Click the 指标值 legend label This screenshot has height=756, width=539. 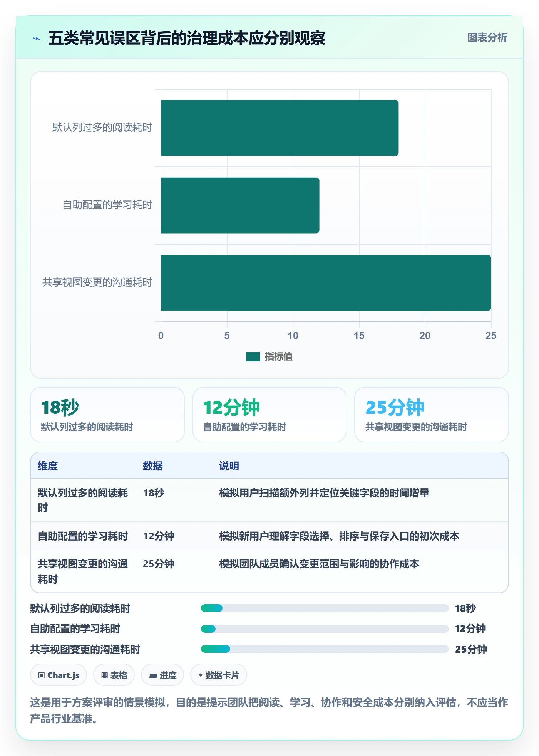coord(278,357)
